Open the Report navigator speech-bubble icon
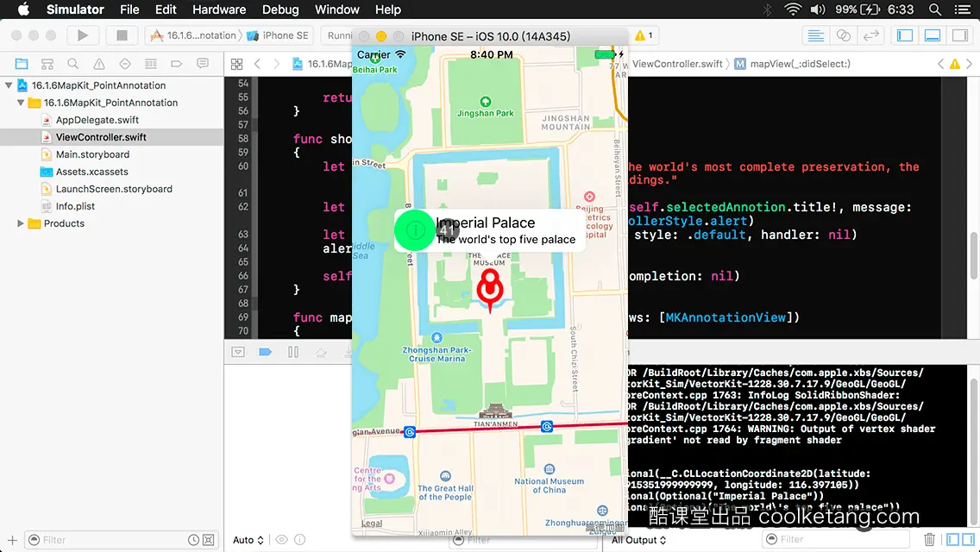This screenshot has height=552, width=980. coord(203,64)
